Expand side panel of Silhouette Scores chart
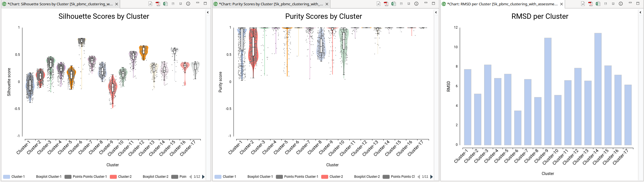This screenshot has height=182, width=644. (x=208, y=12)
